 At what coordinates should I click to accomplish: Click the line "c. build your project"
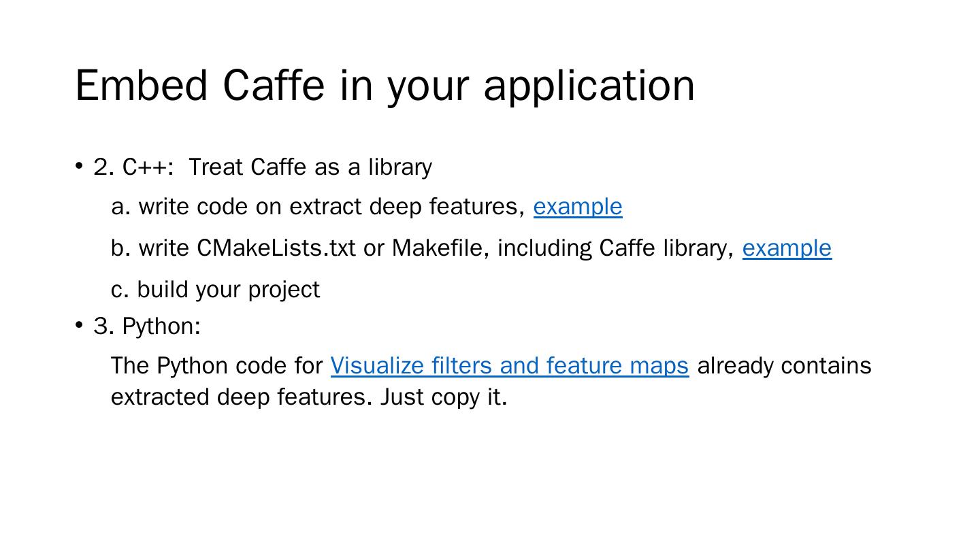(215, 290)
